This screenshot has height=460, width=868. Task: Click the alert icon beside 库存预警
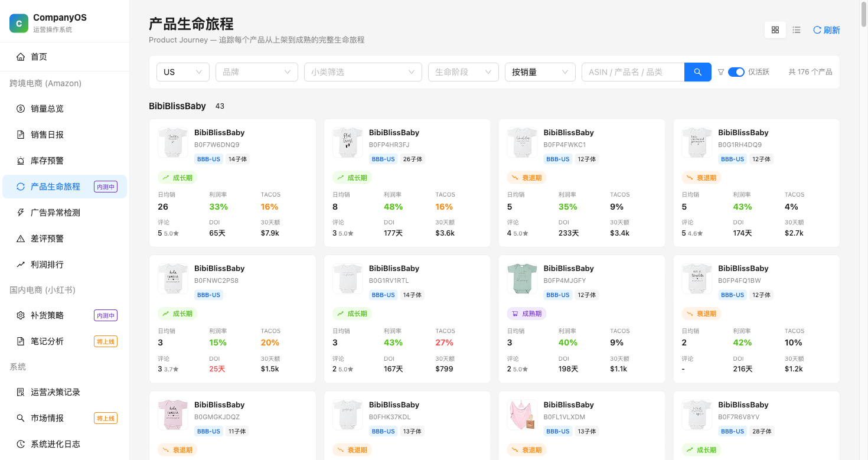21,161
